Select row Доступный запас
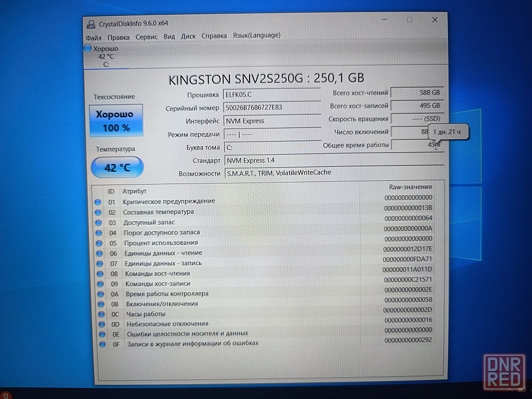The width and height of the screenshot is (532, 399). (x=264, y=221)
